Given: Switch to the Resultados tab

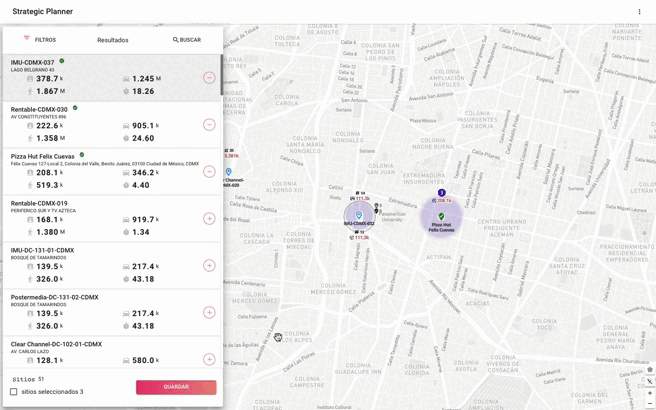Looking at the screenshot, I should pyautogui.click(x=113, y=40).
